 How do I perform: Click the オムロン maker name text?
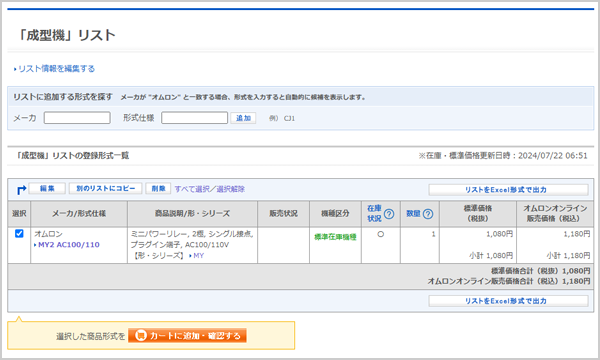coord(48,234)
